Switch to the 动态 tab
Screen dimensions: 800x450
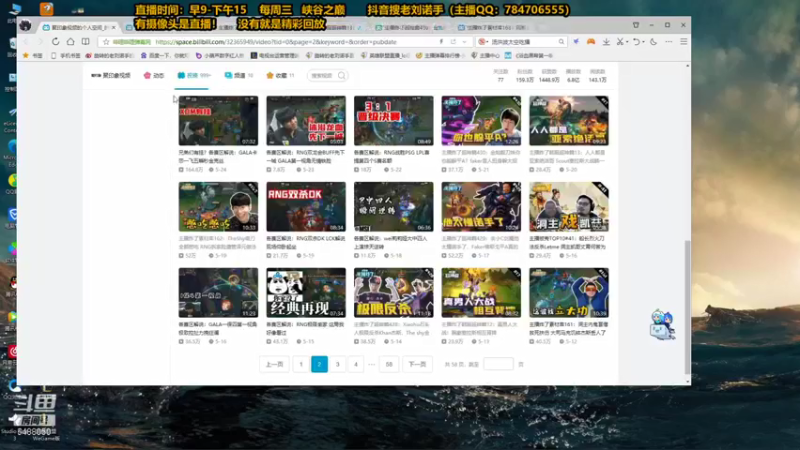tap(154, 76)
